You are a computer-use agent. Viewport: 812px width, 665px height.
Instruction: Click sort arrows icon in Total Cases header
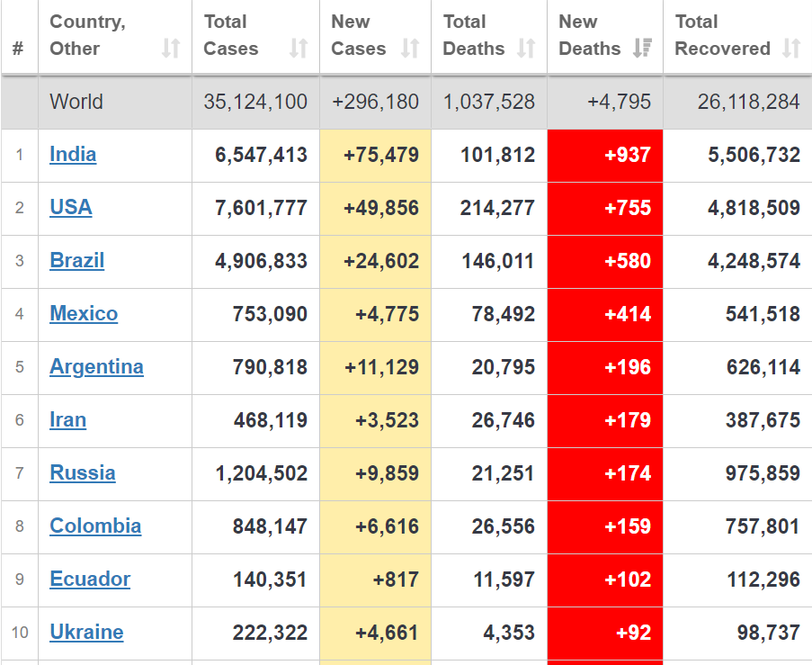(x=299, y=49)
